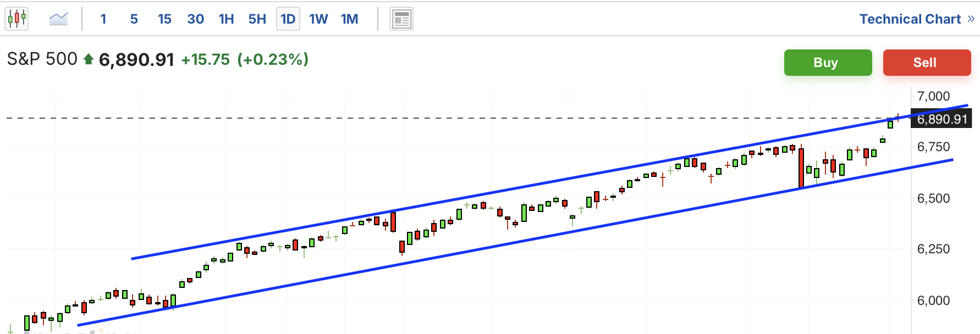Switch to the area line chart icon
The width and height of the screenshot is (980, 334).
[58, 19]
